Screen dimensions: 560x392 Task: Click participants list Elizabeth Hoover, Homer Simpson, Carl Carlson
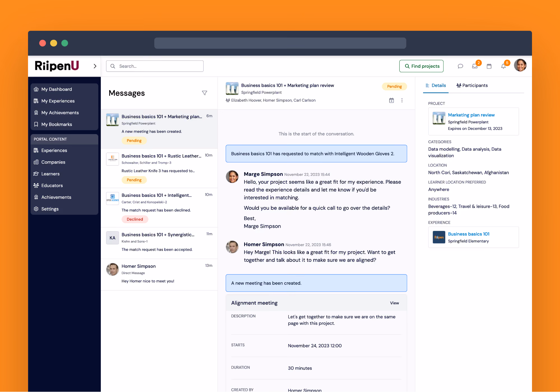pos(273,100)
